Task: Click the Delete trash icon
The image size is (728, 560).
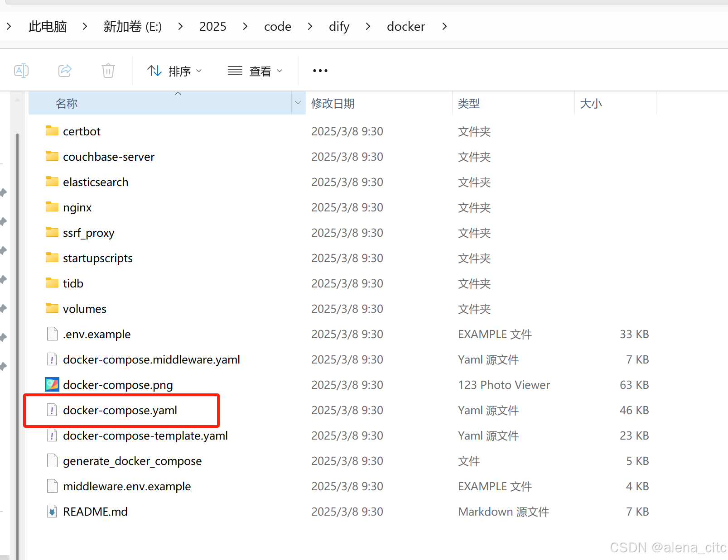Action: 108,71
